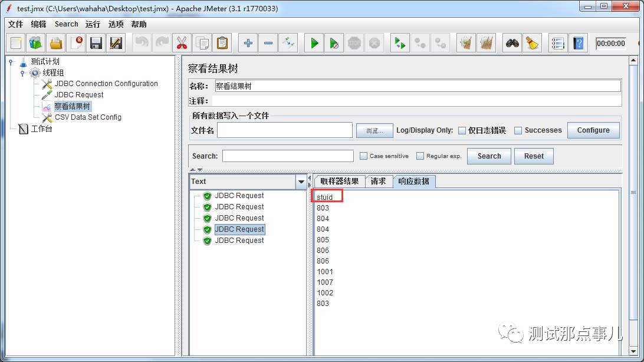This screenshot has height=362, width=644.
Task: Click the Undo arrow icon
Action: (142, 43)
